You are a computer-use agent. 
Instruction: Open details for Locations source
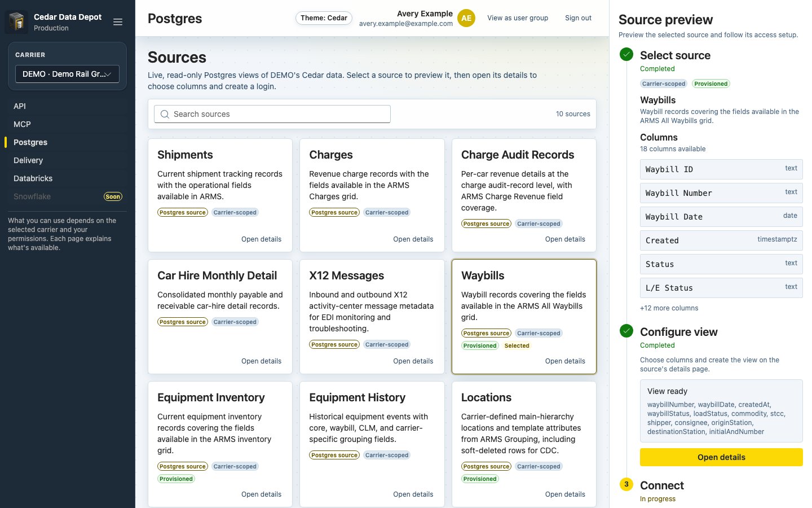tap(565, 494)
